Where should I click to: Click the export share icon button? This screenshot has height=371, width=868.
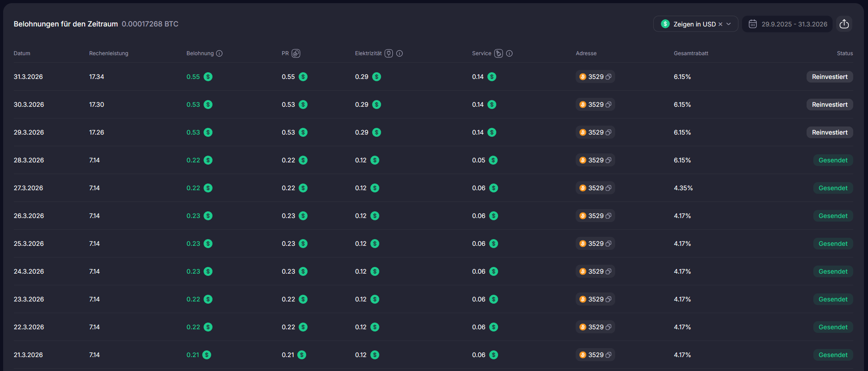(844, 24)
